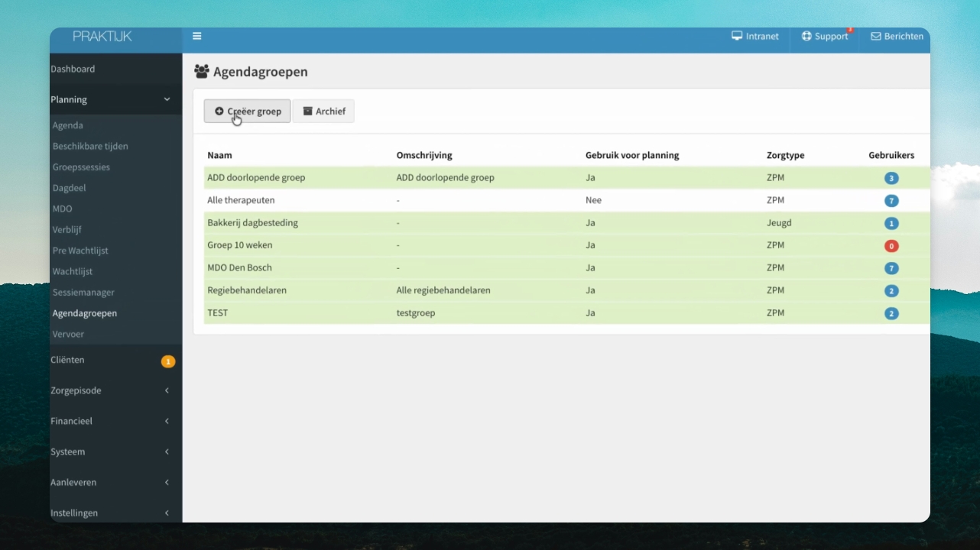Open the Berichten link

(897, 36)
